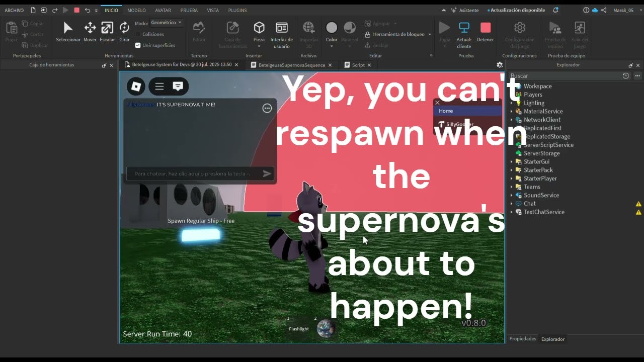
Task: Expand Herramienta de bloqueo dropdown
Action: coord(429,34)
